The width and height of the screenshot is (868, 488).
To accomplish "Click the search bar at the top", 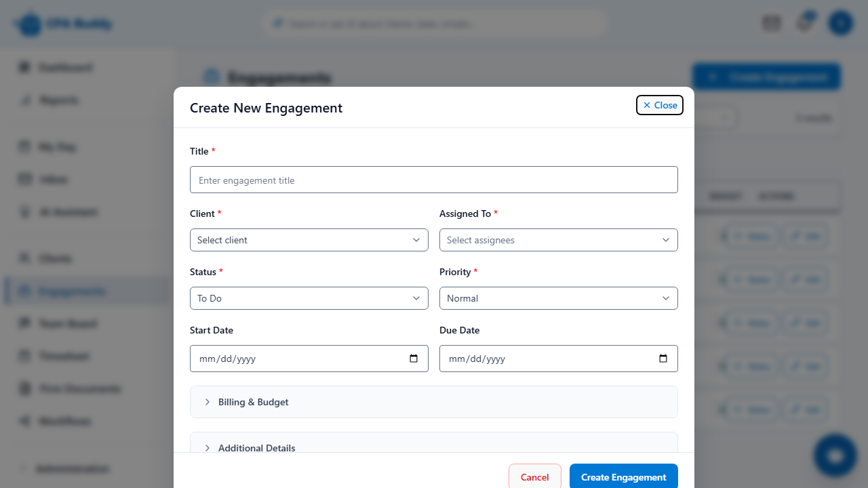I will [x=434, y=24].
